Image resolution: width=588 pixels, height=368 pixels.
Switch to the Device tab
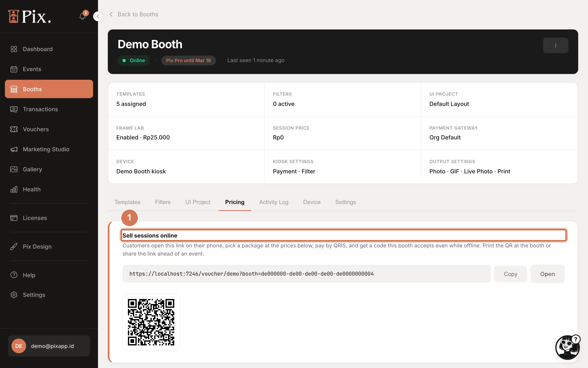tap(312, 202)
